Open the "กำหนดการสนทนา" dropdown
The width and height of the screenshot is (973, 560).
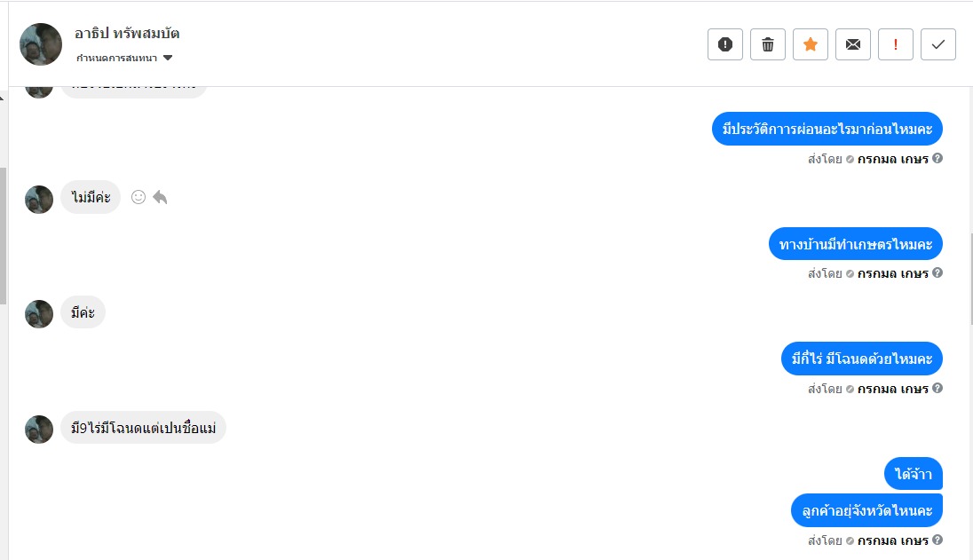tap(168, 59)
